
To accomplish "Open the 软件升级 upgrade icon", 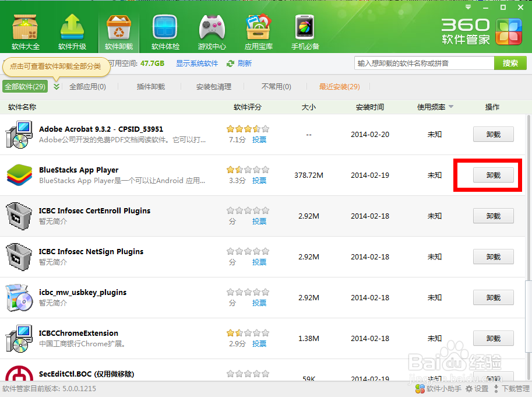I will 72,32.
